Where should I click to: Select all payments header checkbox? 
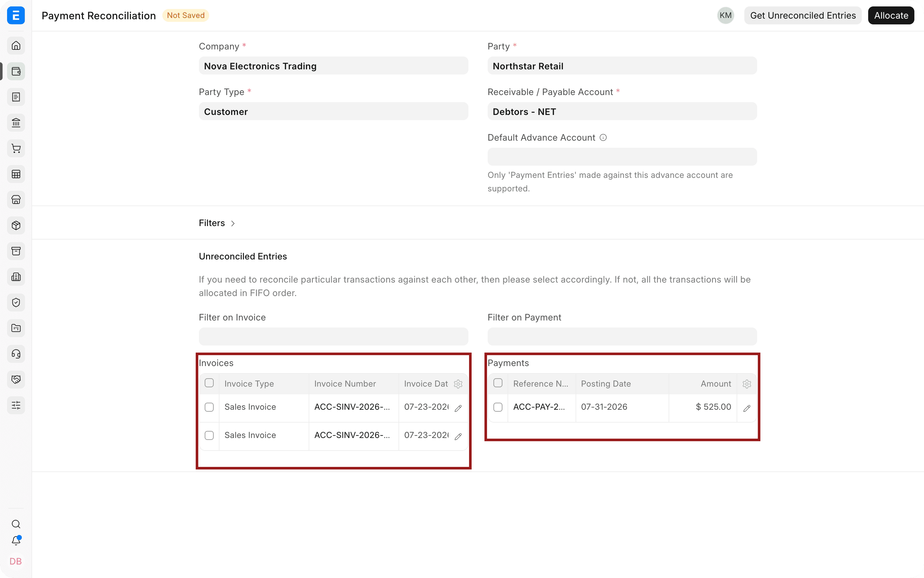(498, 383)
